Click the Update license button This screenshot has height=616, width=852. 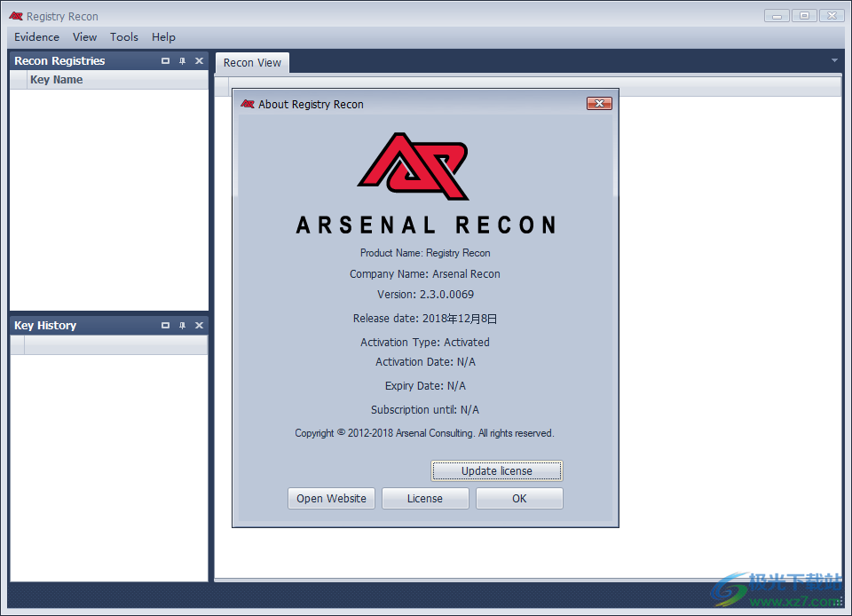(x=496, y=470)
